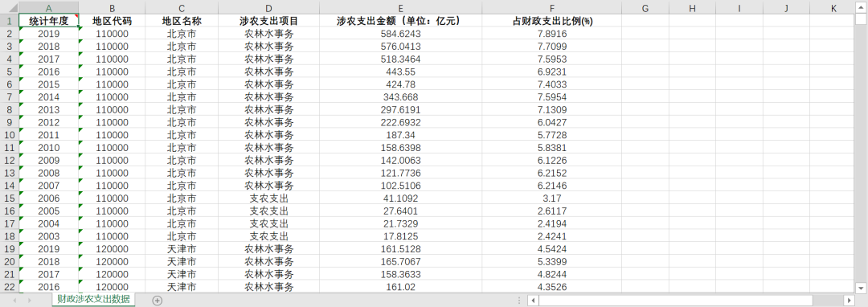Select cell with value 17.8125
868x307 pixels.
point(400,236)
